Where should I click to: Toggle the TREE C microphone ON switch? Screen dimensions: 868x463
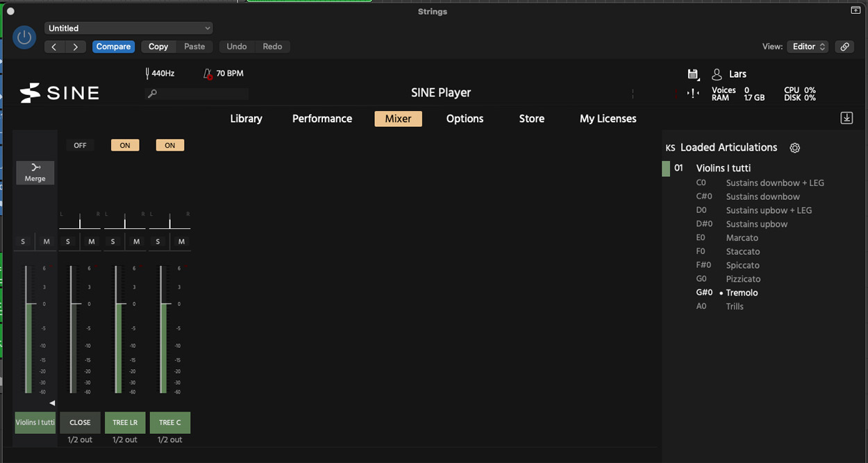pos(170,145)
